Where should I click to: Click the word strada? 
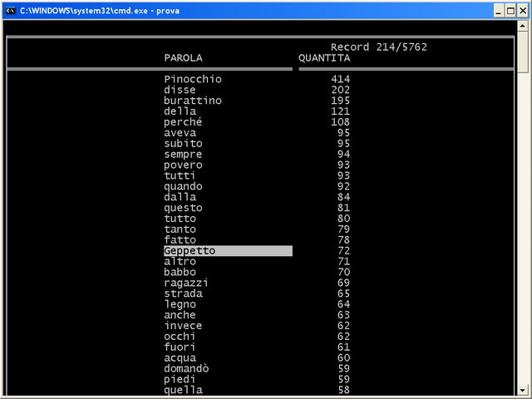(183, 293)
